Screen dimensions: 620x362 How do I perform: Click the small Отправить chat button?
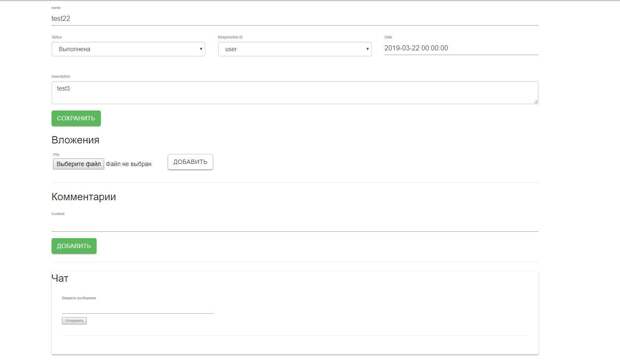click(x=74, y=321)
